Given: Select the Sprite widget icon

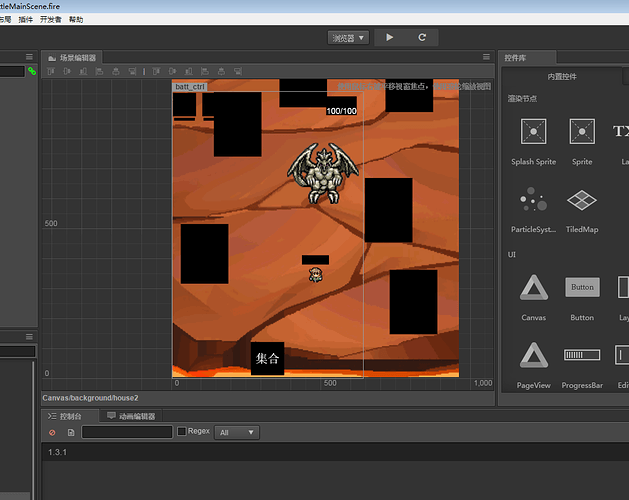Looking at the screenshot, I should 582,131.
